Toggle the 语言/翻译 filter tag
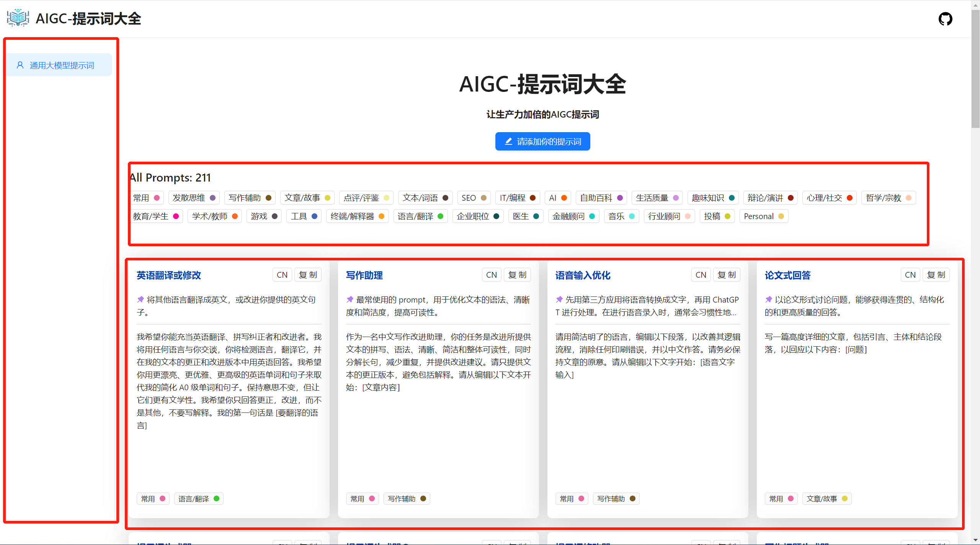Screen dimensions: 980x545 (420, 216)
